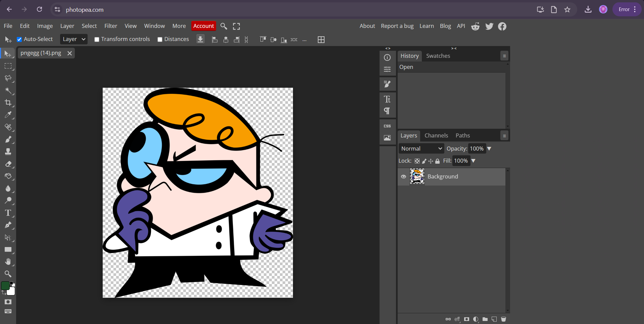The height and width of the screenshot is (324, 644).
Task: Select the Eyedropper tool
Action: point(8,115)
